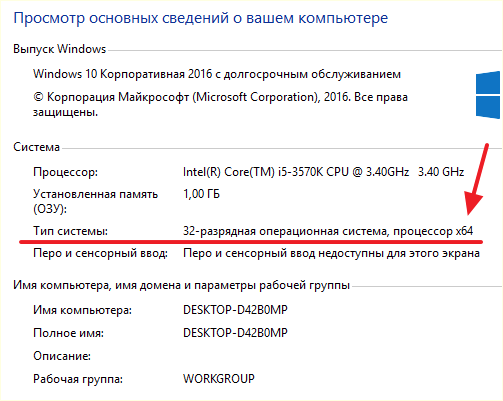
Task: Click the 'Имя компьютера, имя домена и параметры рабочей группы' header
Action: [182, 286]
